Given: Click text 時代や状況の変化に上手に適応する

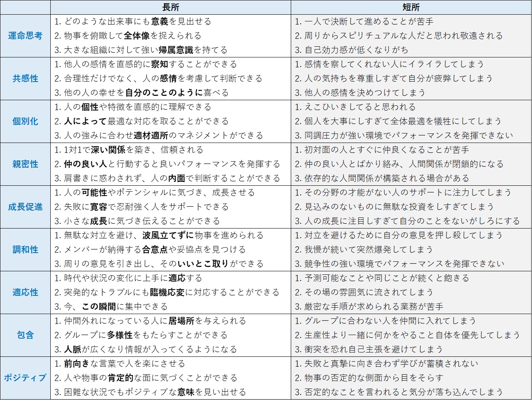Looking at the screenshot, I should [x=133, y=278].
